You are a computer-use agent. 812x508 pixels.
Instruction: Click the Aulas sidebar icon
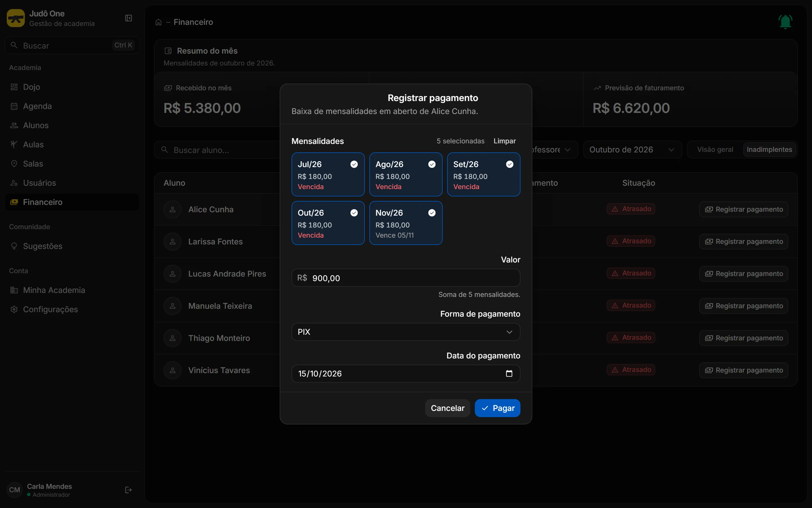pos(14,144)
